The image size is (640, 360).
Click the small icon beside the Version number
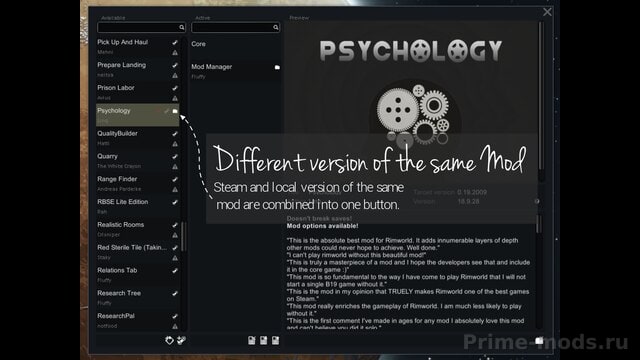click(x=537, y=201)
